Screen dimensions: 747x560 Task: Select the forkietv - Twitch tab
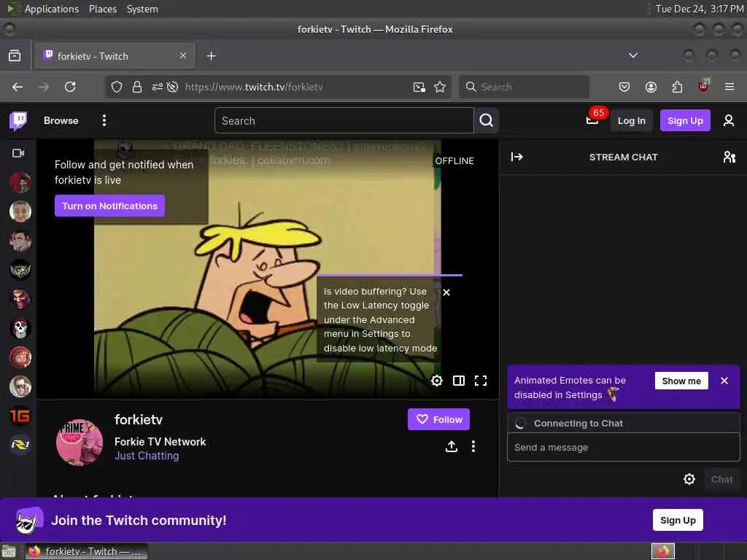coord(115,55)
